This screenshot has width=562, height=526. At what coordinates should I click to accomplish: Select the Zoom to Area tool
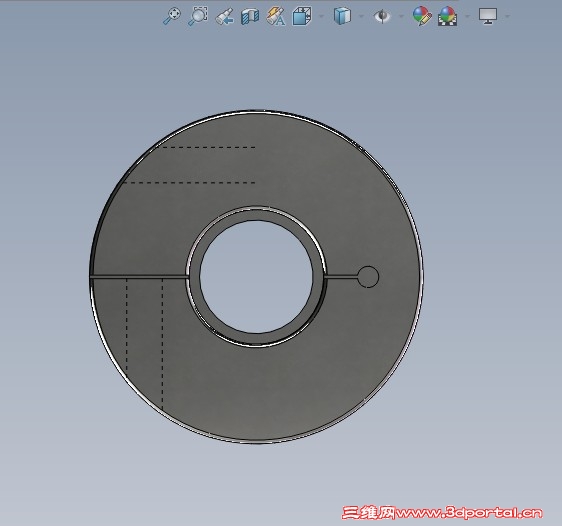198,16
